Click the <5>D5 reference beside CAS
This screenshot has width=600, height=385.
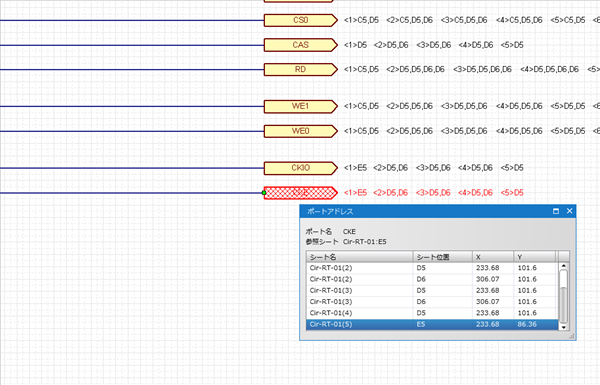[512, 45]
